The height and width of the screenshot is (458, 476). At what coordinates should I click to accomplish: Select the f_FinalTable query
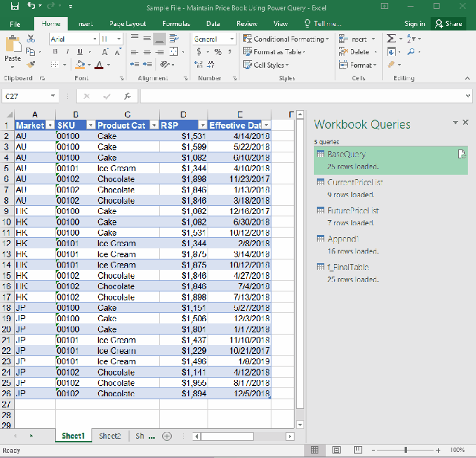tap(390, 273)
